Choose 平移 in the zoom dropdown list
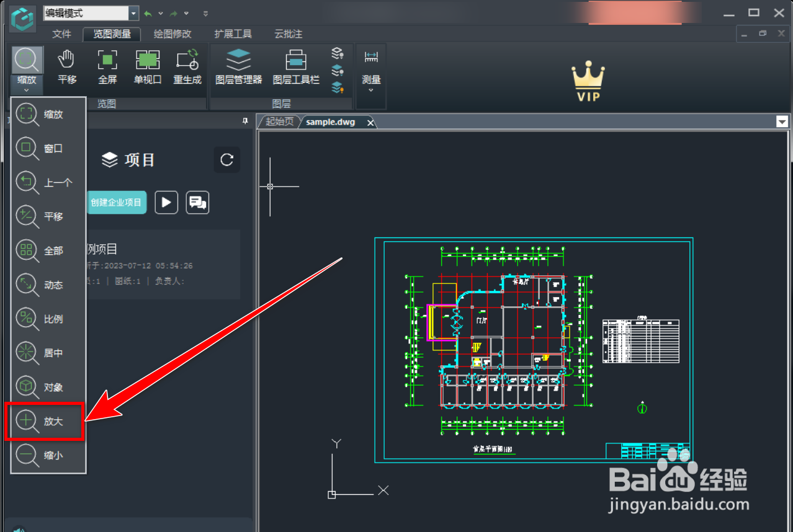This screenshot has height=532, width=793. click(48, 216)
